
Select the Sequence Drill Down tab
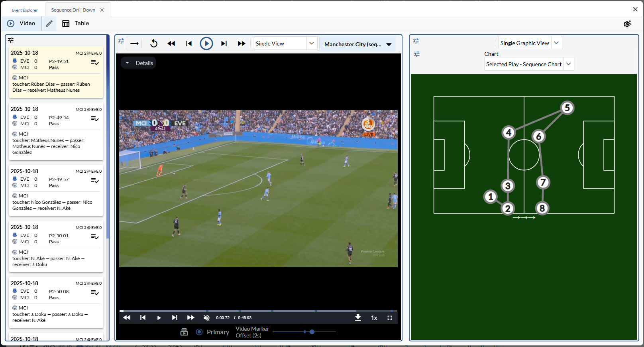click(73, 10)
